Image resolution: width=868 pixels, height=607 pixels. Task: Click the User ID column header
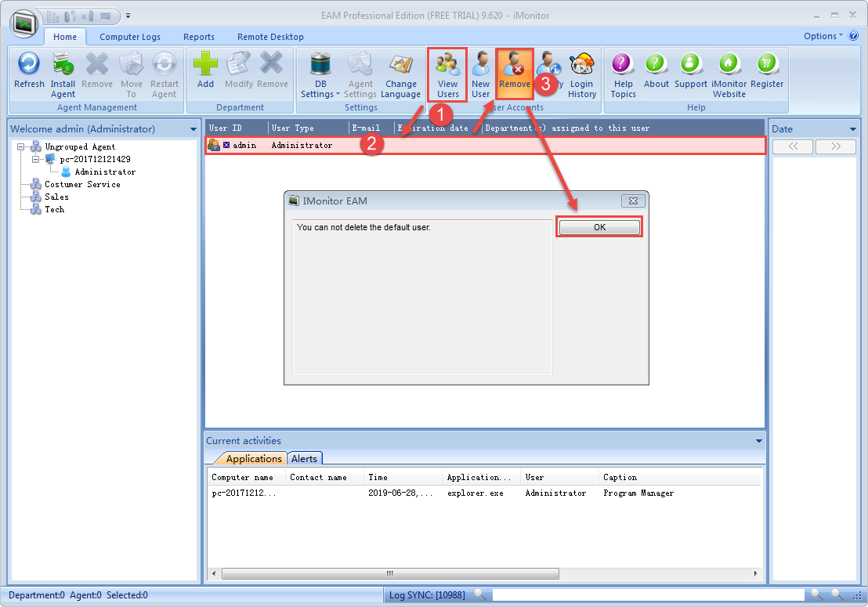pos(237,128)
